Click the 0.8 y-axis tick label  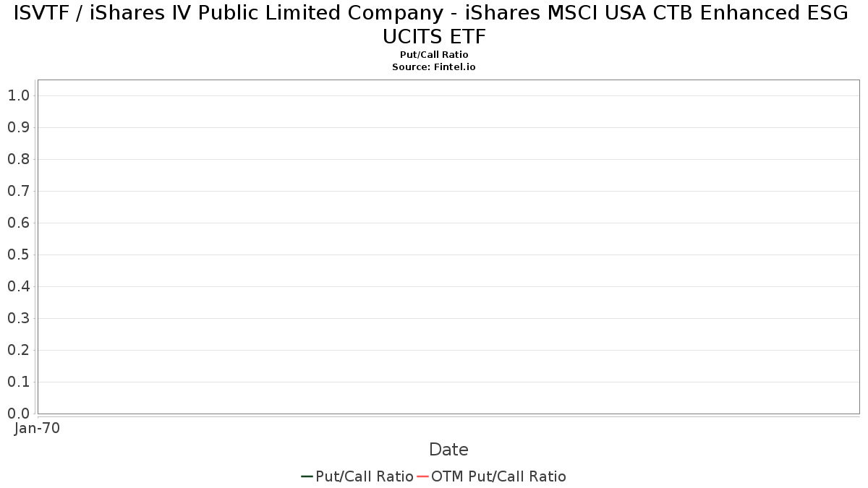(18, 159)
